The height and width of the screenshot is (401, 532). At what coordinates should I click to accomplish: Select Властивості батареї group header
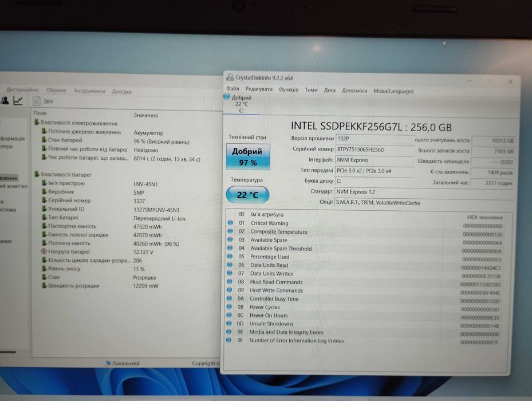tap(62, 175)
